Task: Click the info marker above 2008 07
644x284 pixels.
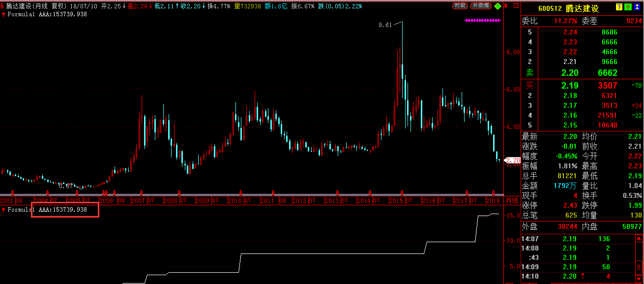Action: click(178, 192)
